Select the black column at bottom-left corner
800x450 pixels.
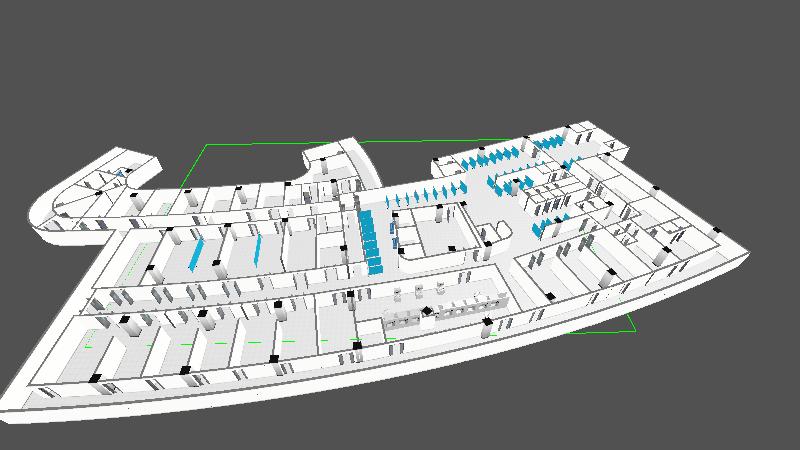pyautogui.click(x=97, y=379)
